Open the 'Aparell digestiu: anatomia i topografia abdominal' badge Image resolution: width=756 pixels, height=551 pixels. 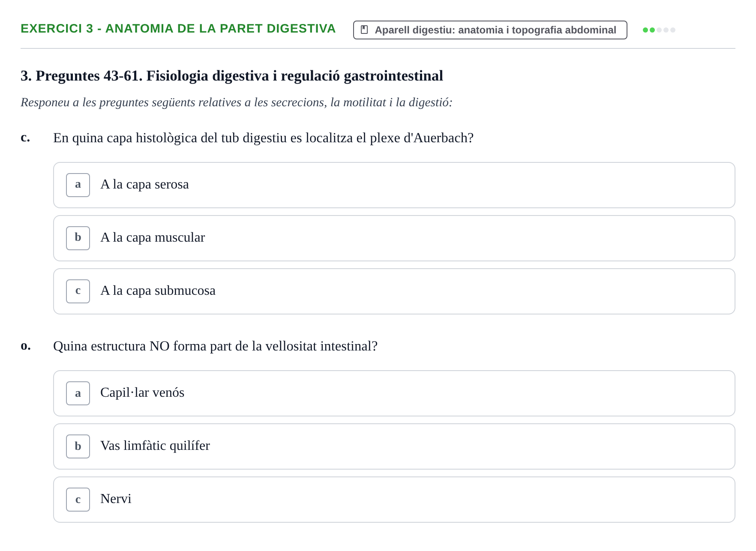490,30
